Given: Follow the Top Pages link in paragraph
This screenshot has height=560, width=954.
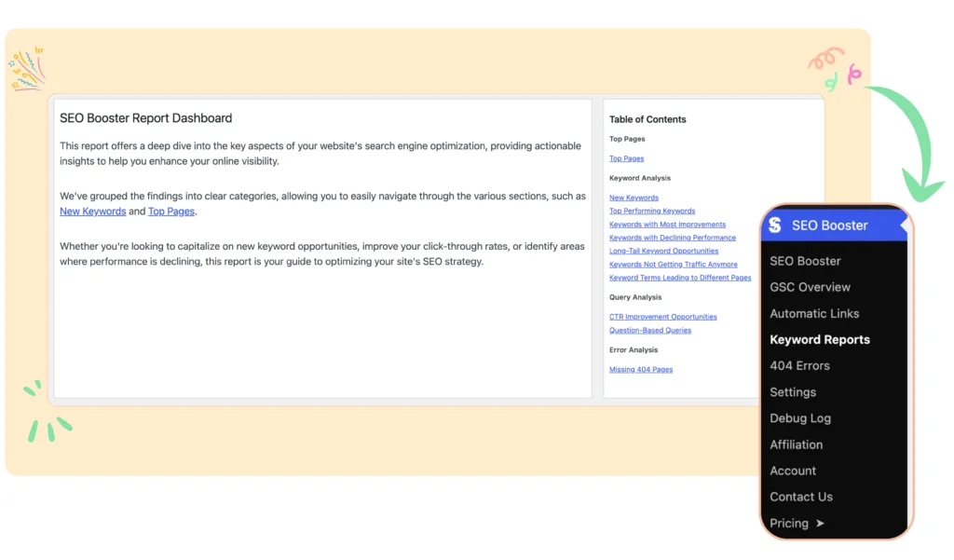Looking at the screenshot, I should (171, 212).
